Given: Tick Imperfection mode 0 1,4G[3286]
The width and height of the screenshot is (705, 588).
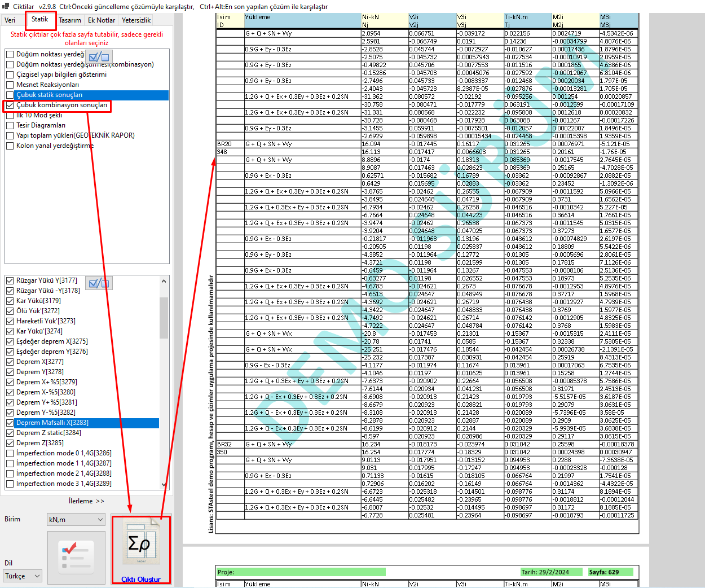Looking at the screenshot, I should (10, 454).
